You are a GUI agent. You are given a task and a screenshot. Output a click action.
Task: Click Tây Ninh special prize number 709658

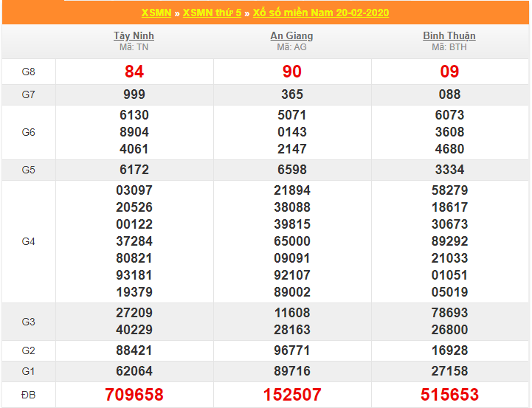point(134,395)
